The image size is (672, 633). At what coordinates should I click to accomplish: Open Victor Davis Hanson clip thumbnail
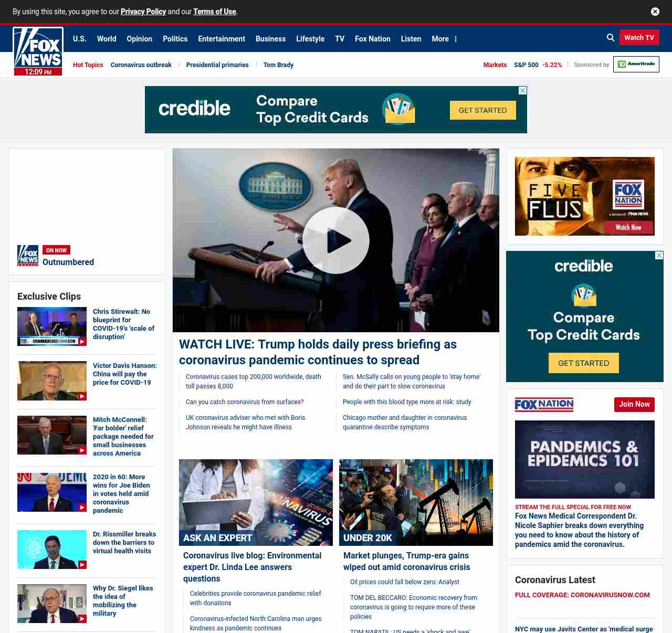[52, 381]
